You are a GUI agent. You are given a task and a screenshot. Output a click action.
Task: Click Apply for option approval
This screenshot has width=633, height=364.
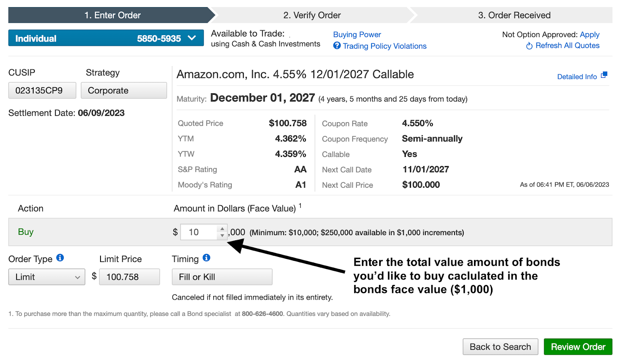[589, 35]
